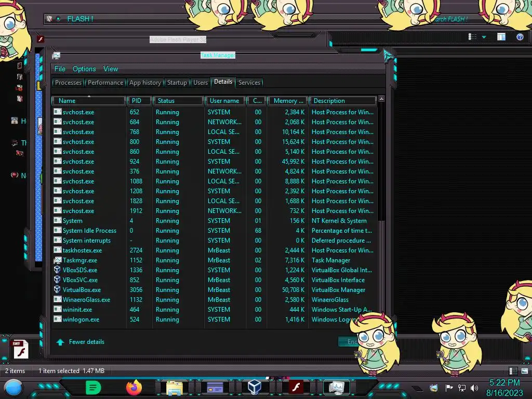
Task: Click Fewer details to collapse Task Manager
Action: [81, 342]
